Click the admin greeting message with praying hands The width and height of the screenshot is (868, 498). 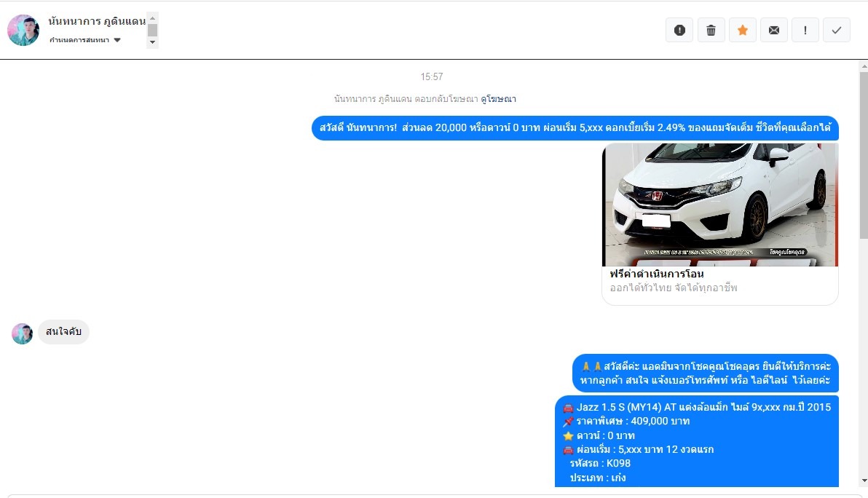pos(705,373)
